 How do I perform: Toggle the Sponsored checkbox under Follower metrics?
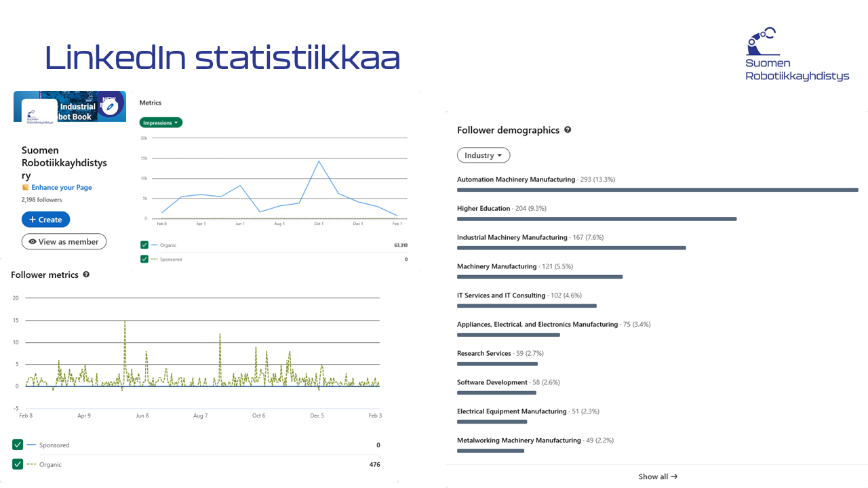pyautogui.click(x=18, y=445)
